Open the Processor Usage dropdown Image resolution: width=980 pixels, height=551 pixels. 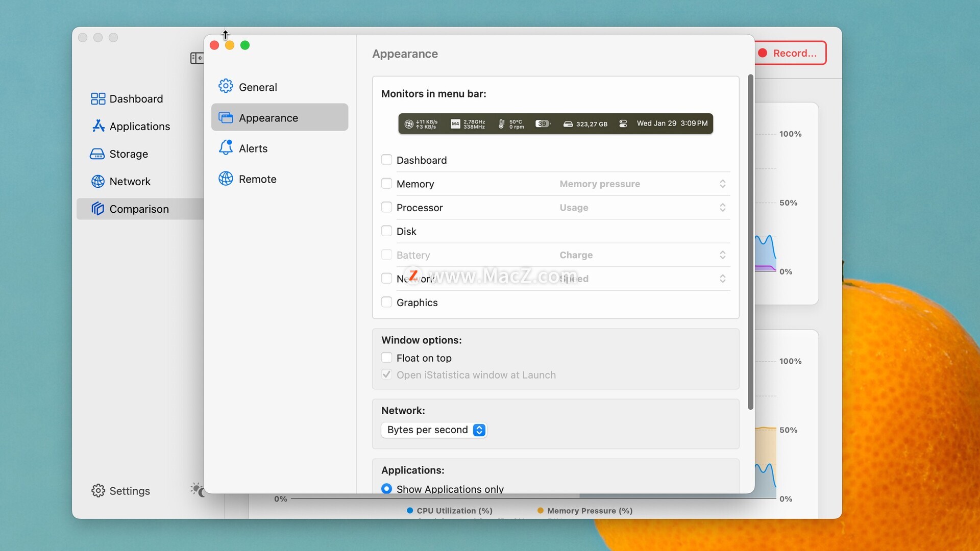coord(643,207)
